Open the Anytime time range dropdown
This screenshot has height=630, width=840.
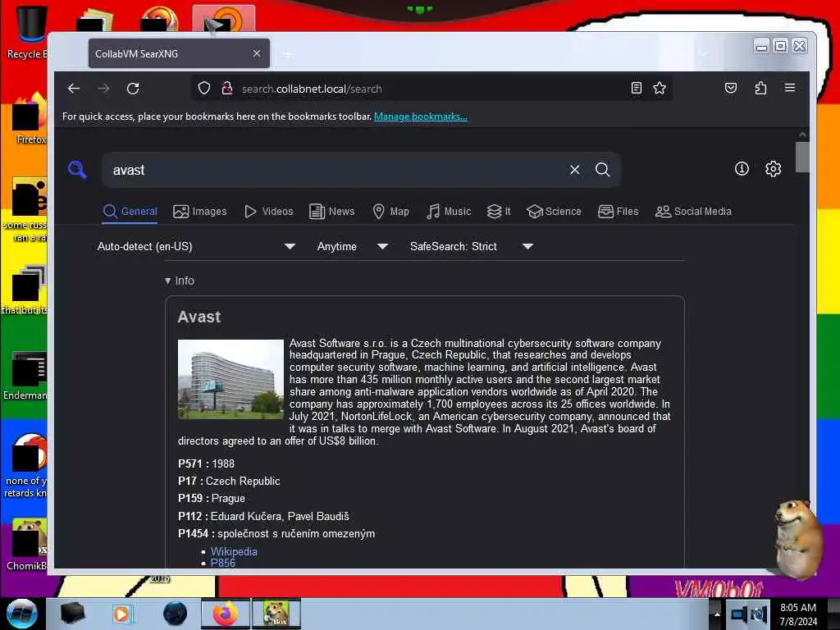coord(352,246)
